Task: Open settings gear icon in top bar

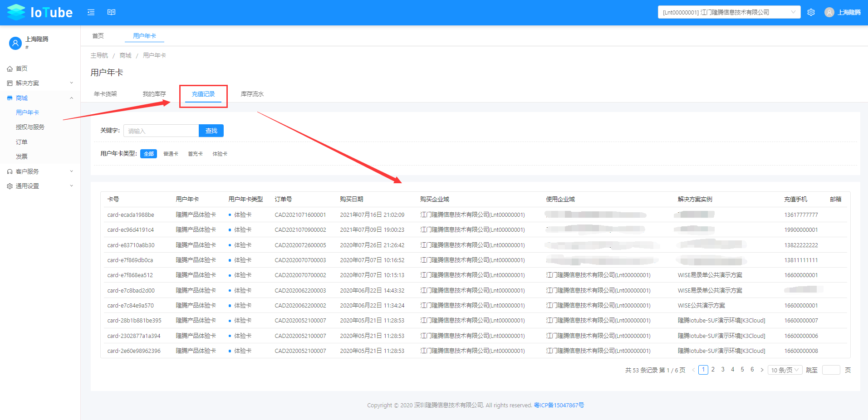Action: click(811, 12)
